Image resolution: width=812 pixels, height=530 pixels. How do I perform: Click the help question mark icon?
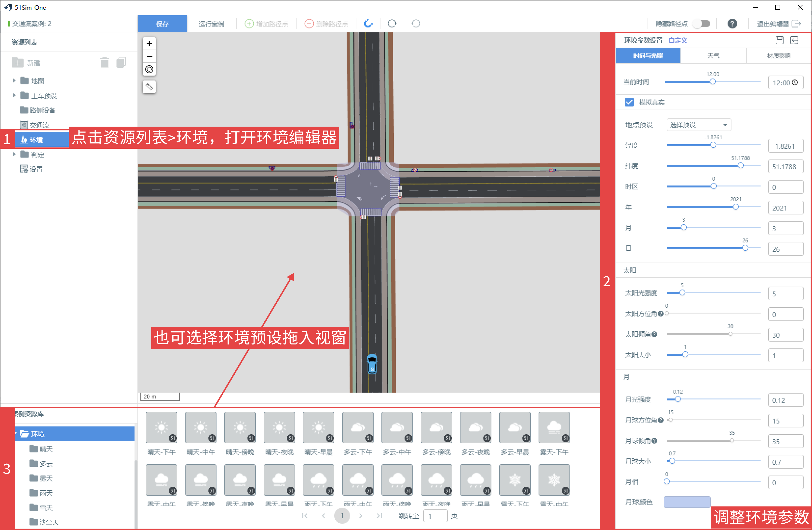[x=732, y=24]
